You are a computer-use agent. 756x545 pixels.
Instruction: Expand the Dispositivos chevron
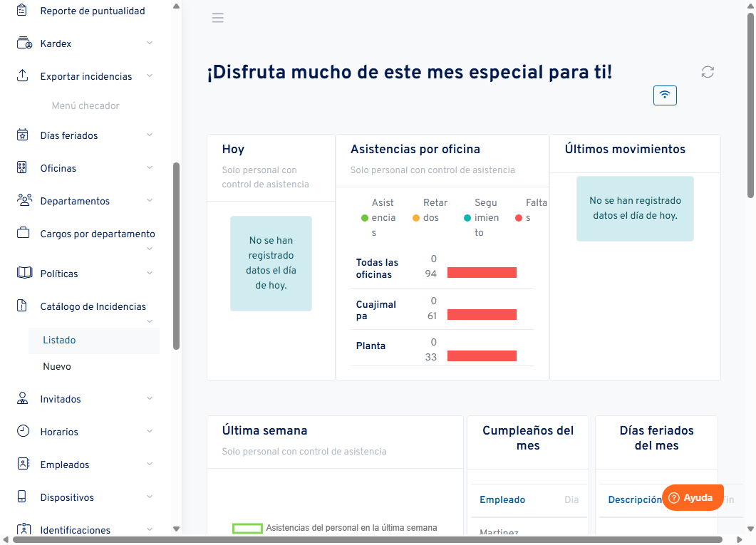pos(150,497)
